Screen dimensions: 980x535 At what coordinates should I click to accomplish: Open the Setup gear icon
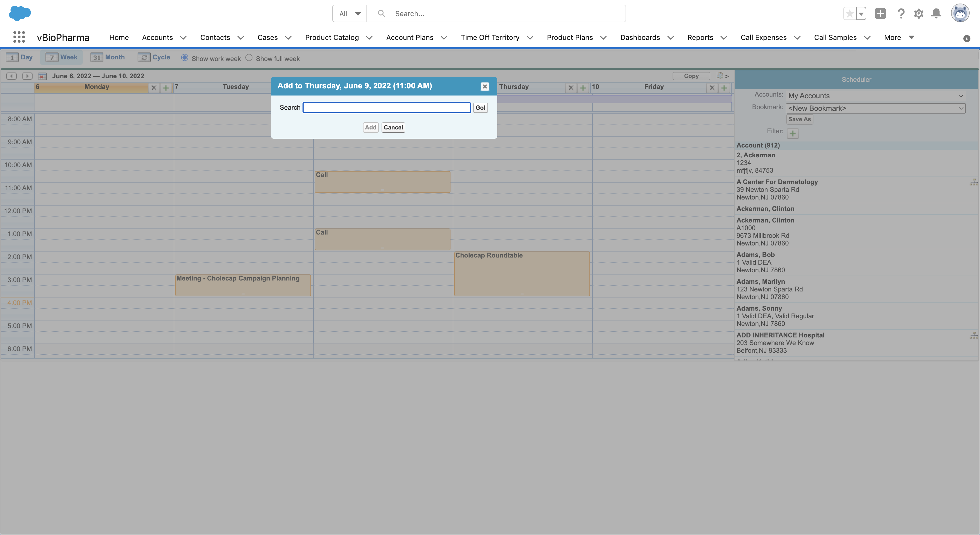918,14
